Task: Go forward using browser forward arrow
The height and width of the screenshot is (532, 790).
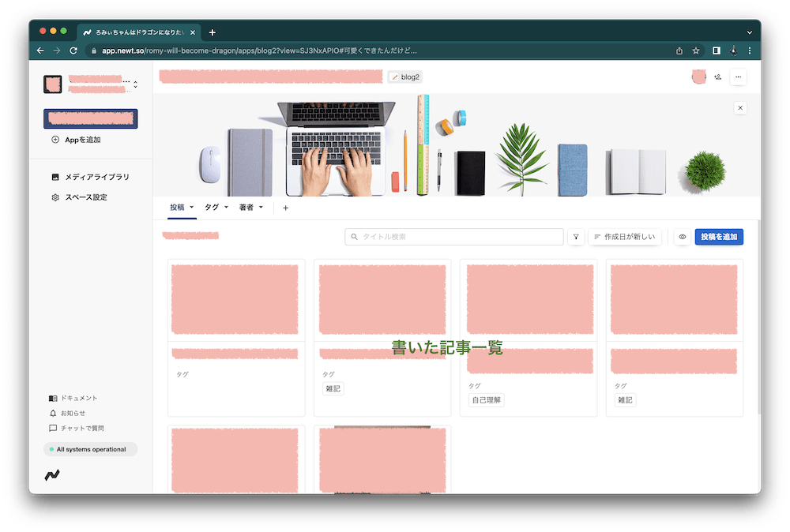Action: [x=57, y=51]
